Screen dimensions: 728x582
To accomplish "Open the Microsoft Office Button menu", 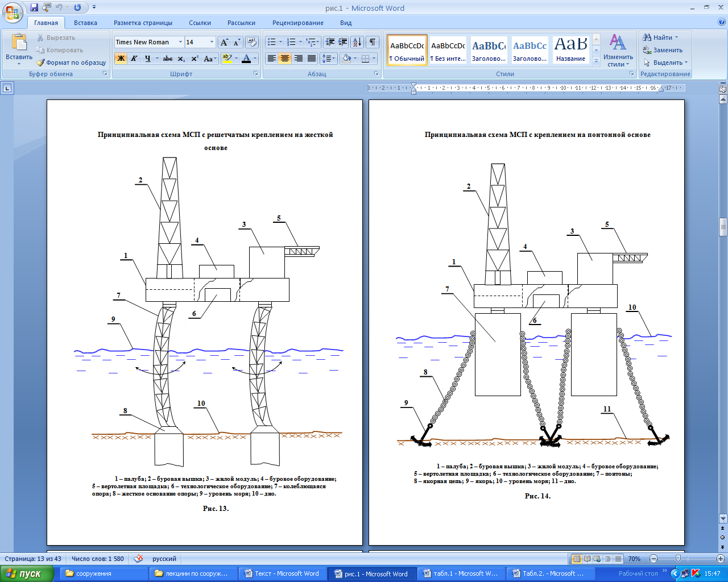I will tap(13, 11).
